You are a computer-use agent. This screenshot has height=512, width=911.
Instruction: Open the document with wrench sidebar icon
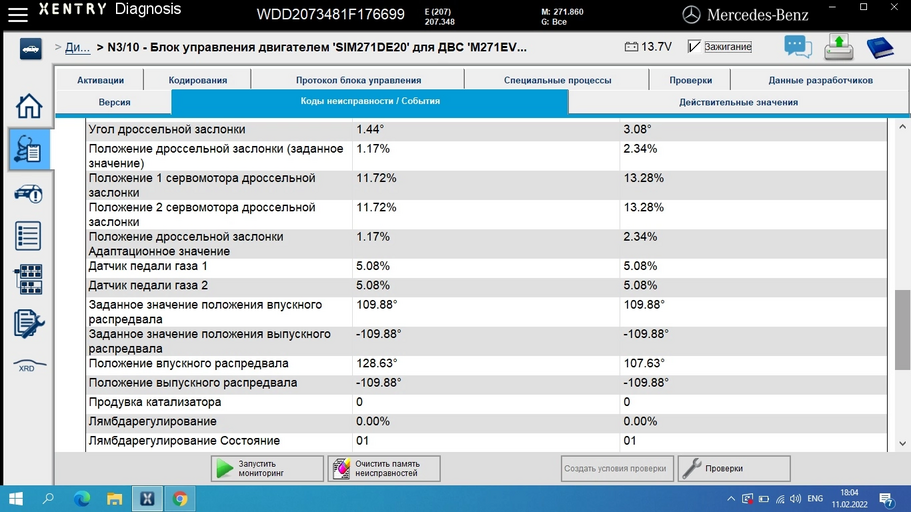pos(28,323)
